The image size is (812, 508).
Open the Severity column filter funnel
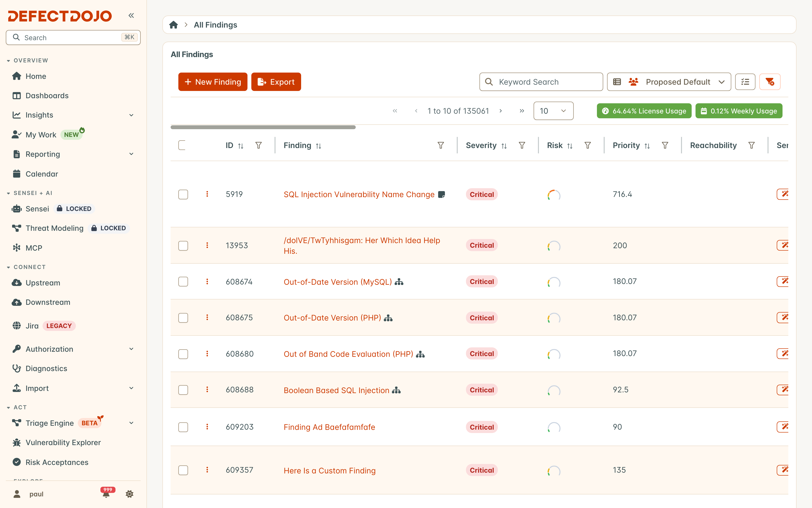pos(522,145)
